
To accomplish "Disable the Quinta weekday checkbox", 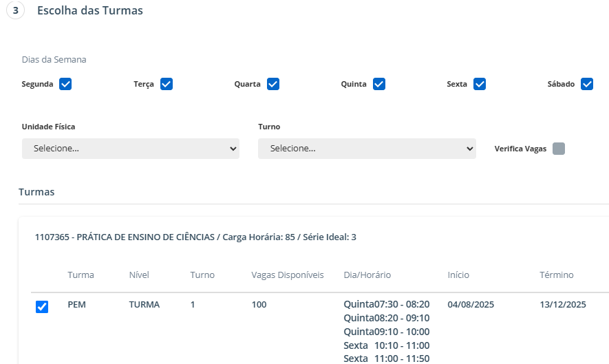I will tap(378, 84).
